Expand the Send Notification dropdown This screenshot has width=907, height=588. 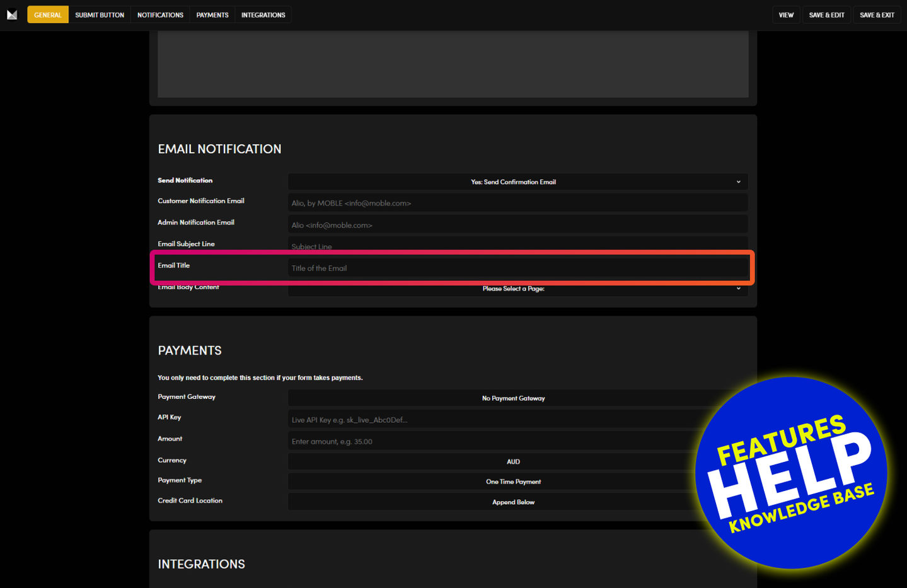pyautogui.click(x=517, y=182)
